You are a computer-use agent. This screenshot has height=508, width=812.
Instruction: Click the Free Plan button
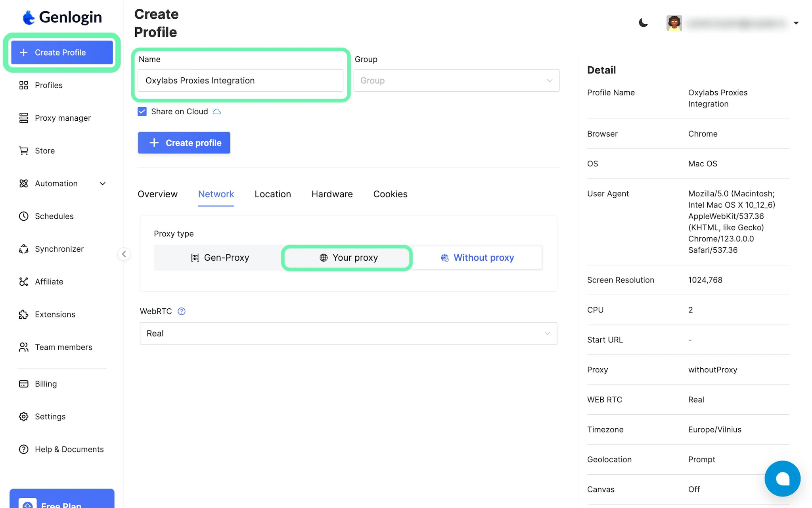click(62, 498)
